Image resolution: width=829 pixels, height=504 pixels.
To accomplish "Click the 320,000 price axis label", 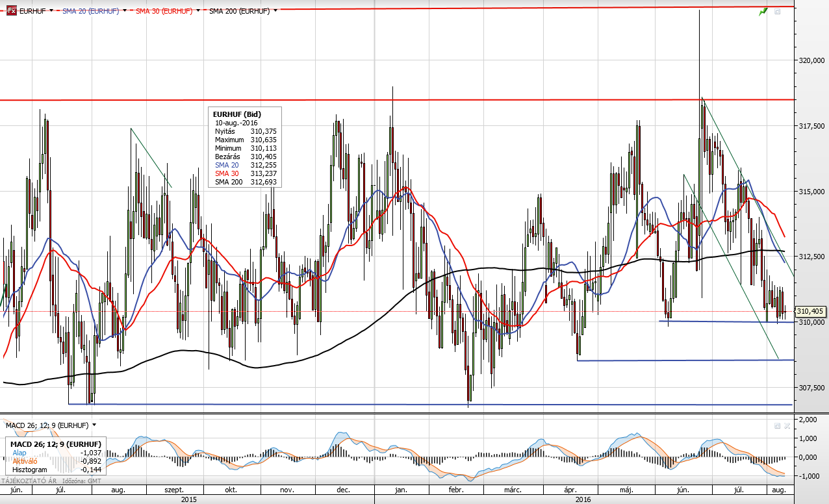I will 811,60.
